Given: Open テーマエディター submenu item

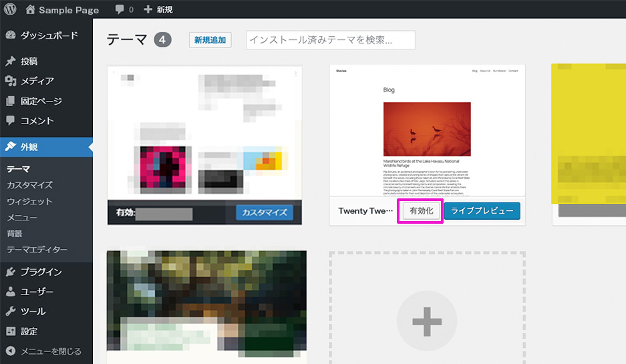Looking at the screenshot, I should (x=37, y=250).
